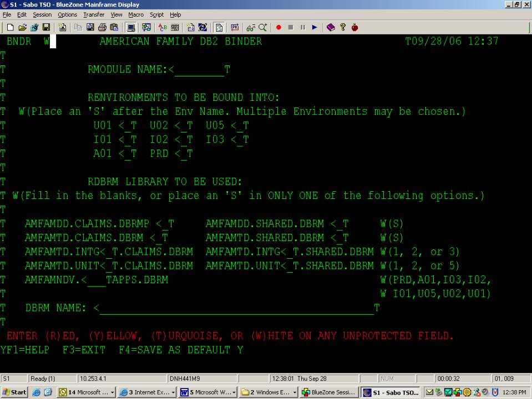Click the printer icon in toolbar
This screenshot has height=399, width=532.
102,28
